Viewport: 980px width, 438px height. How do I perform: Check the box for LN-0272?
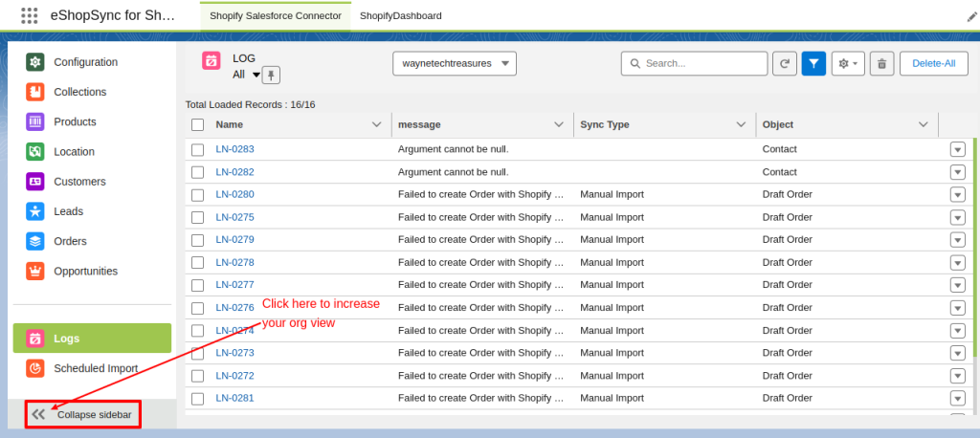[x=197, y=376]
